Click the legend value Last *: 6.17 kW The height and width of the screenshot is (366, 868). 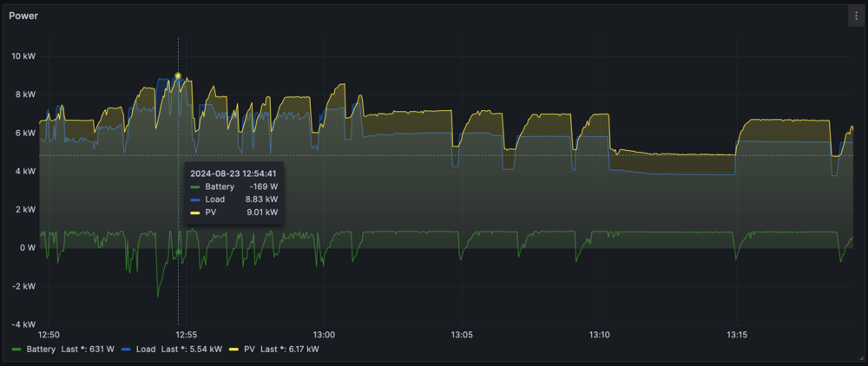290,350
